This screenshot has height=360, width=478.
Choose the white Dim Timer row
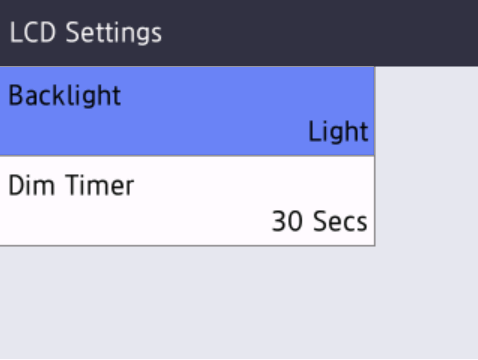coord(187,201)
